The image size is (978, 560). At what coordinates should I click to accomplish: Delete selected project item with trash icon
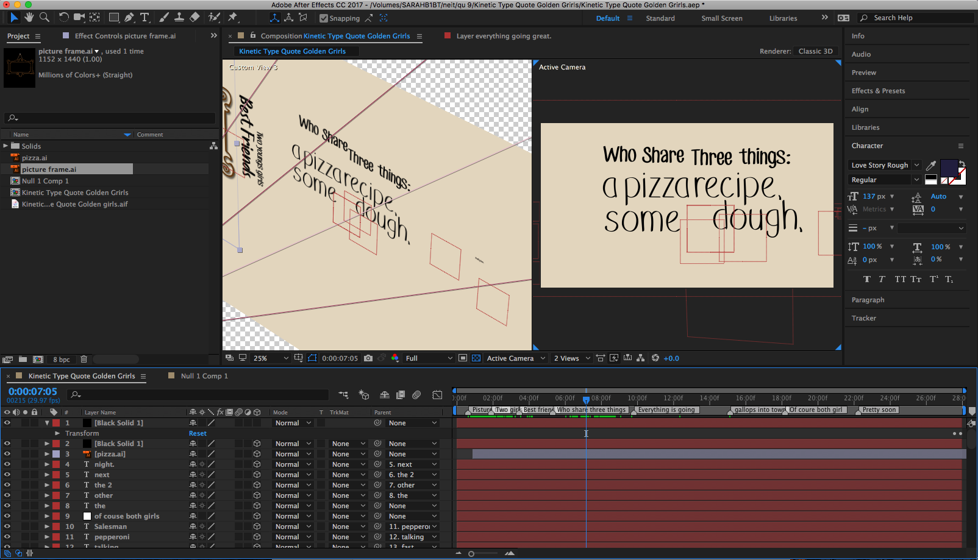(x=84, y=360)
